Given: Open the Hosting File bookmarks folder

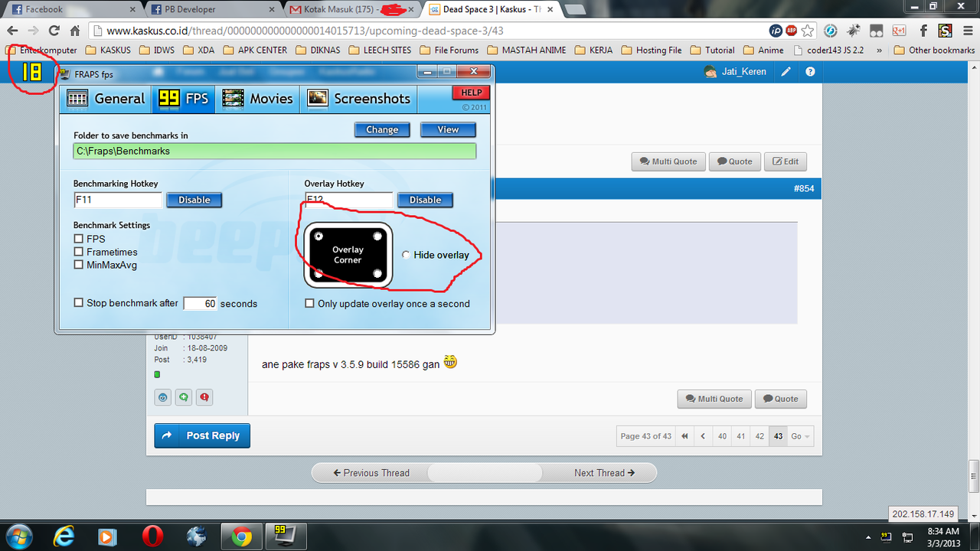Looking at the screenshot, I should (651, 51).
